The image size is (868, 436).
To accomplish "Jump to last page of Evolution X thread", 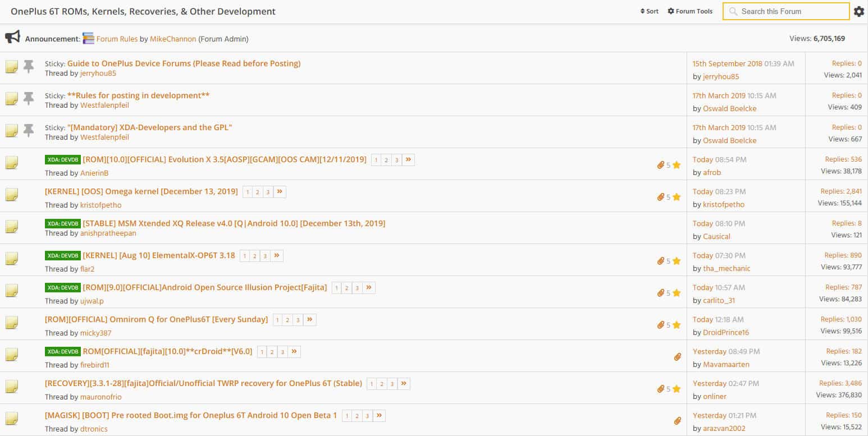I will pyautogui.click(x=408, y=160).
